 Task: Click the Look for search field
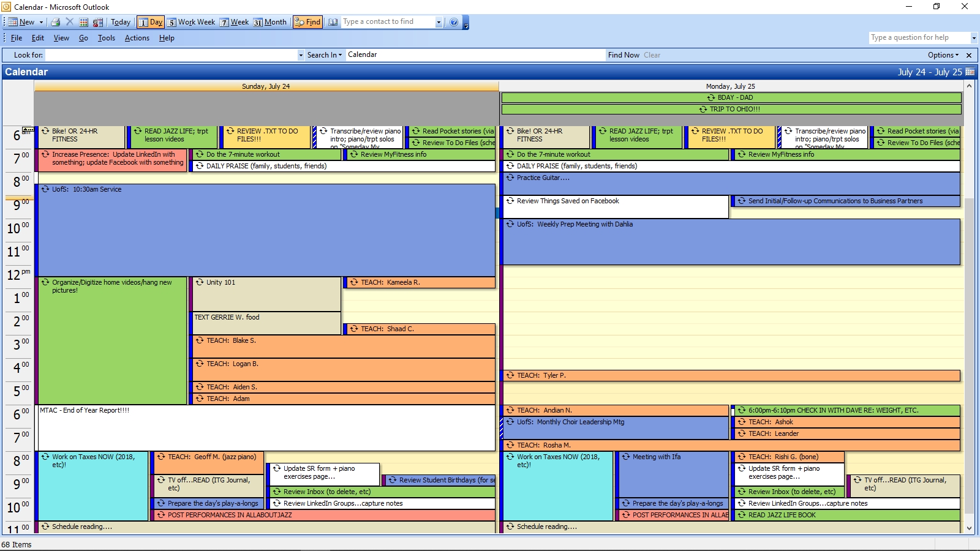click(x=171, y=55)
